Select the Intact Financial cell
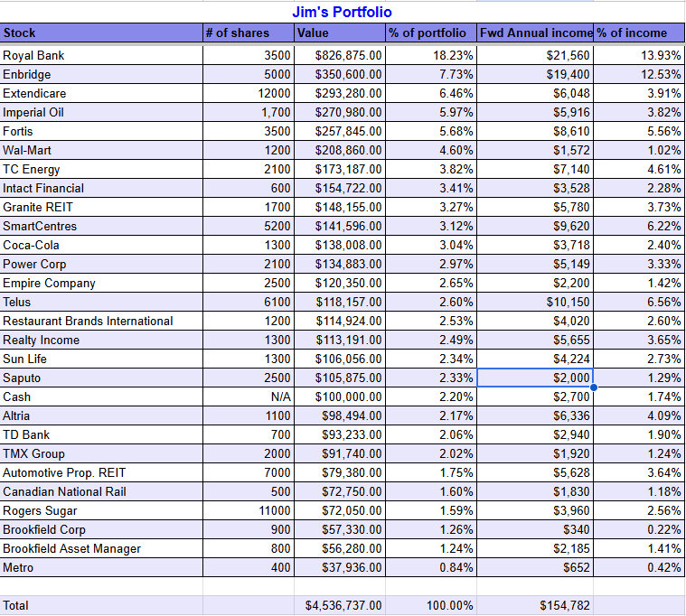This screenshot has width=686, height=616. tap(101, 189)
